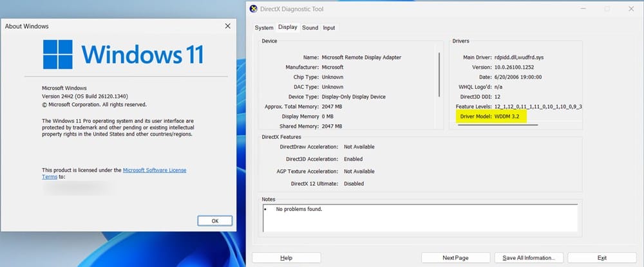Viewport: 644px width, 267px height.
Task: Click the Feature Levels value
Action: pos(538,107)
